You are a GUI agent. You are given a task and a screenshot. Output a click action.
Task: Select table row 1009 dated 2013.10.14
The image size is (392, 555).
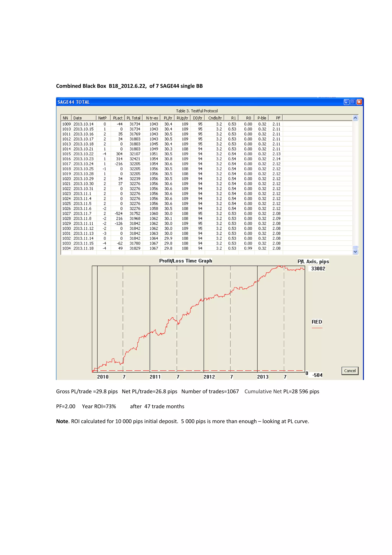[x=83, y=124]
